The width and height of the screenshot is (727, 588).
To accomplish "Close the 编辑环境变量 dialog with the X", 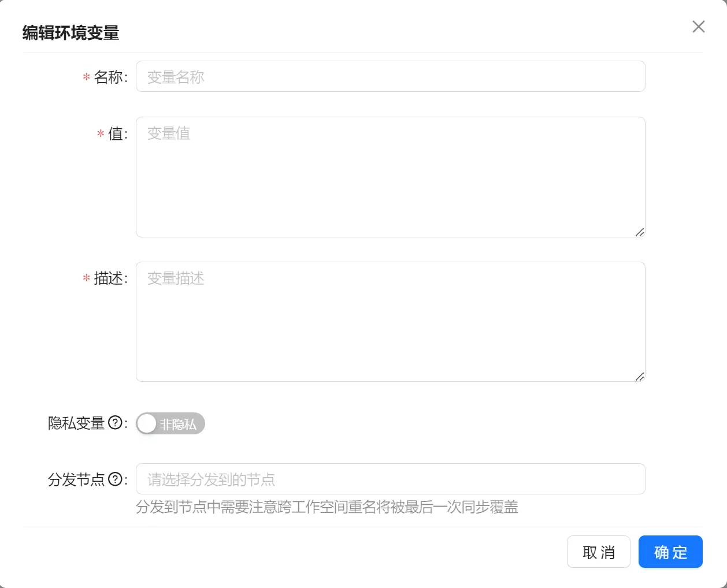I will point(698,27).
